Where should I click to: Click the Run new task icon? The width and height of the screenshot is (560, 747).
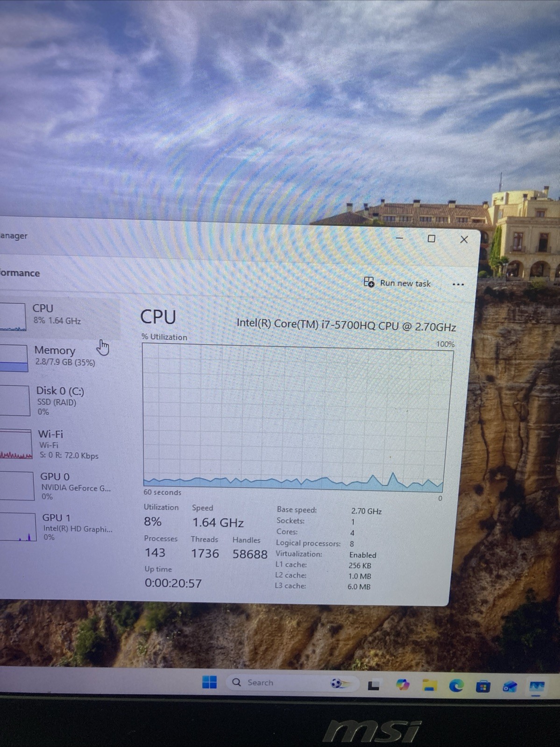point(369,282)
